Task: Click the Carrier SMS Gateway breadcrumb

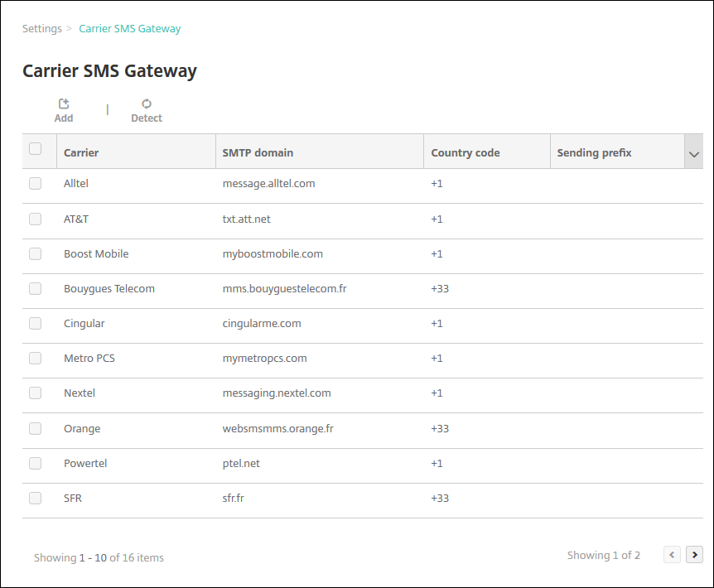Action: coord(129,28)
